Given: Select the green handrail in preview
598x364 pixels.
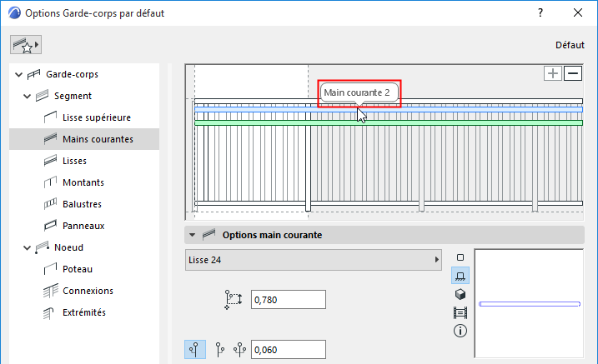Looking at the screenshot, I should (389, 123).
